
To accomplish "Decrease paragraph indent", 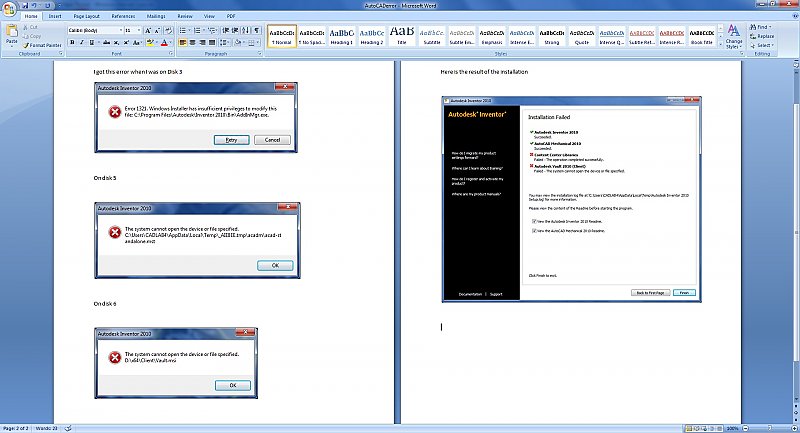I will tap(224, 31).
